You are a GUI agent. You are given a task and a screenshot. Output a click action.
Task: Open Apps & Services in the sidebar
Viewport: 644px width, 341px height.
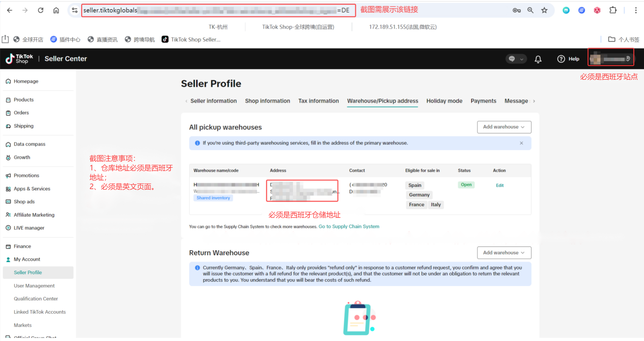32,189
